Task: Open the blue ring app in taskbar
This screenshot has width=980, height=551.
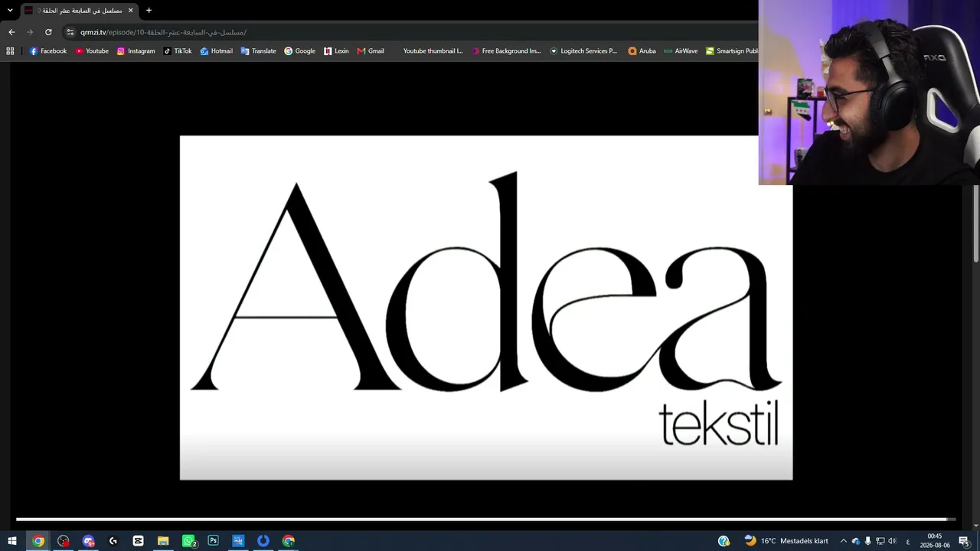Action: tap(263, 541)
